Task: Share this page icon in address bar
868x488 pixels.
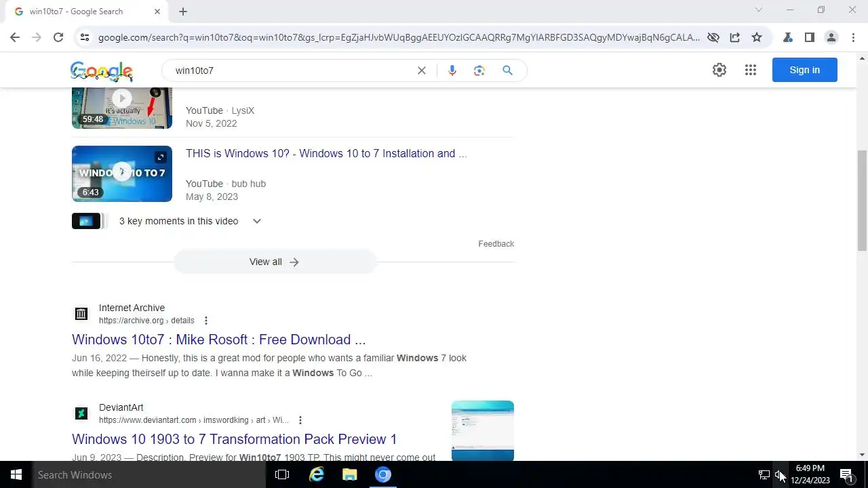Action: pyautogui.click(x=734, y=37)
